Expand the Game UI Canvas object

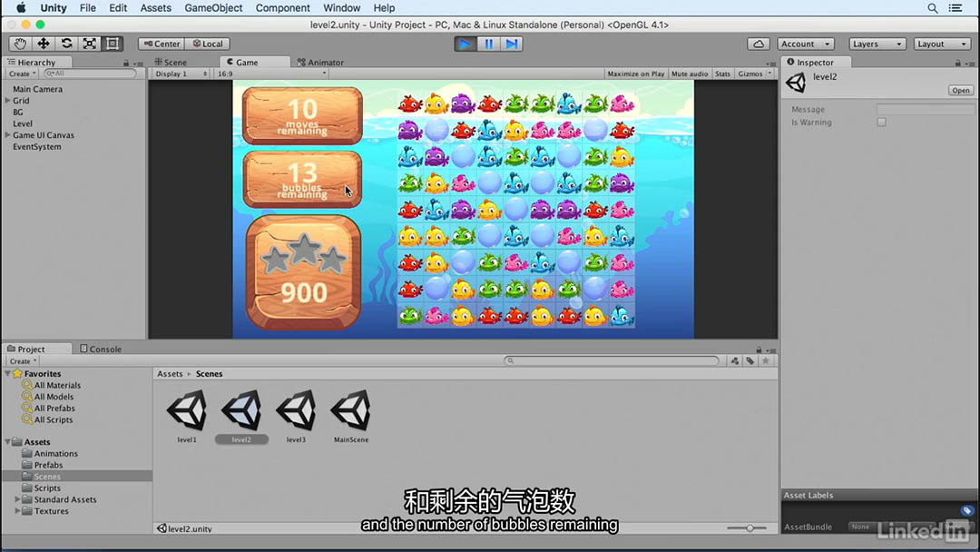point(7,135)
